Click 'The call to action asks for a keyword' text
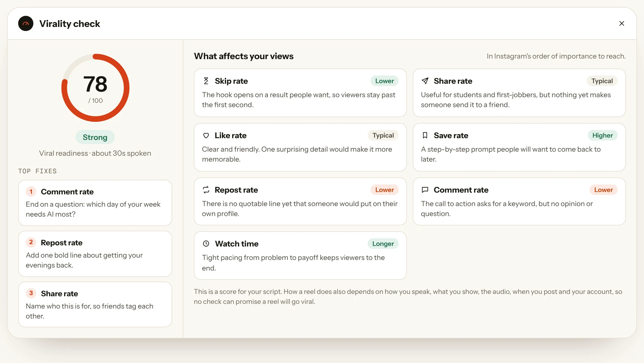 point(507,208)
